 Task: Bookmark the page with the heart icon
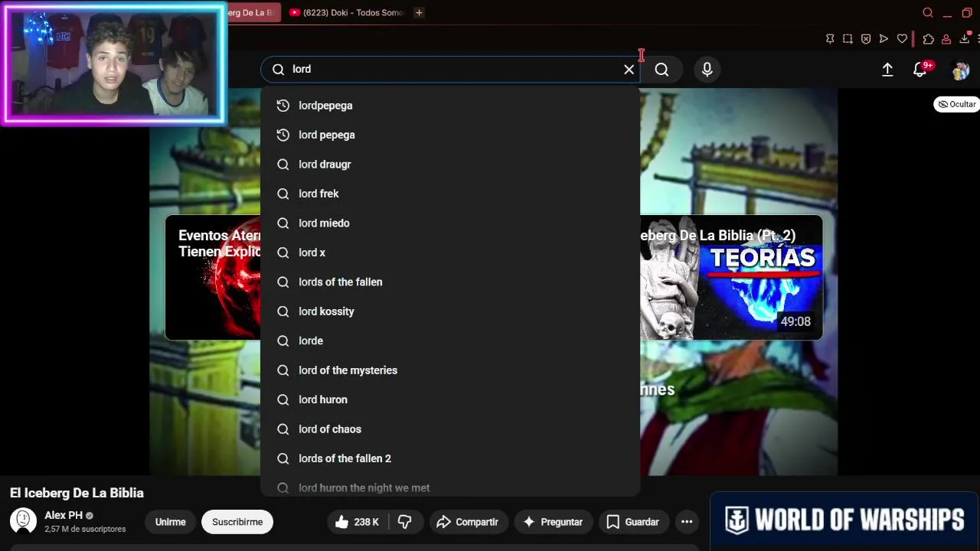(x=902, y=39)
